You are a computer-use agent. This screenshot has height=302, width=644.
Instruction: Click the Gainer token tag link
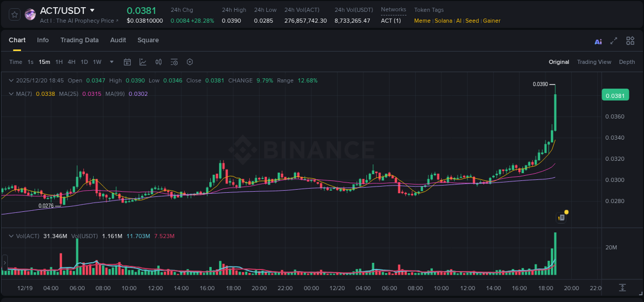[x=492, y=21]
